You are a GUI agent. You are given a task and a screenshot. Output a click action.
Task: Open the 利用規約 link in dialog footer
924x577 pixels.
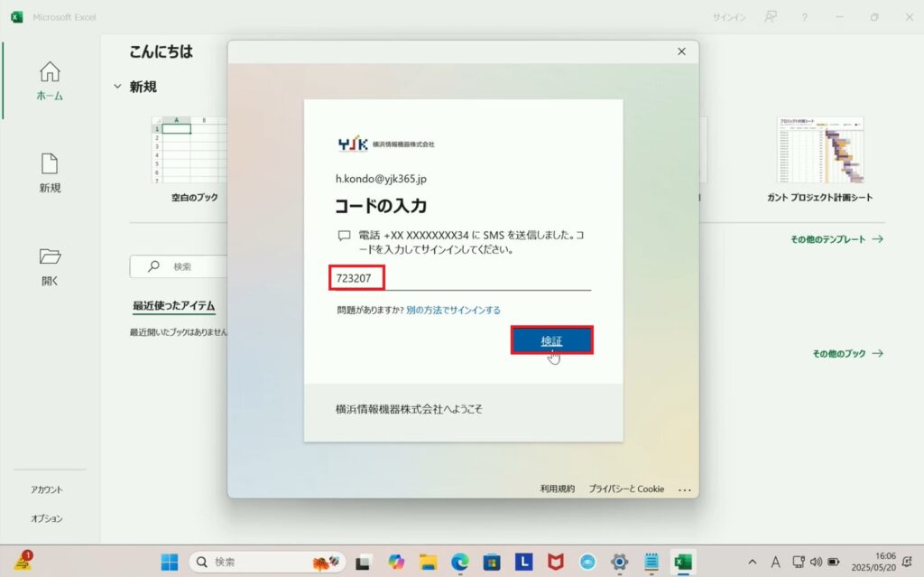click(x=558, y=489)
